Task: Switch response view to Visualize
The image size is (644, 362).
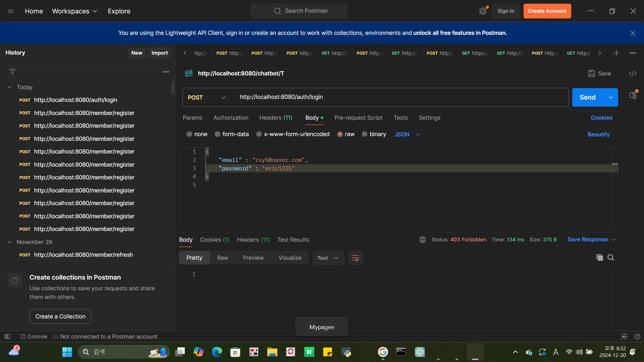Action: 290,258
